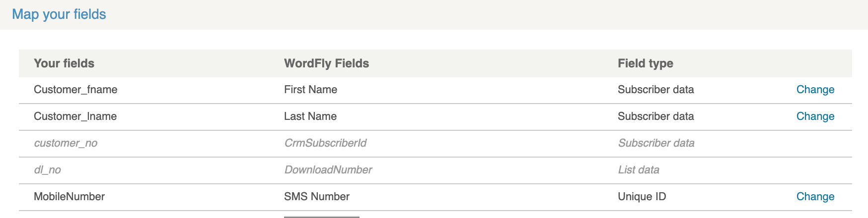Image resolution: width=868 pixels, height=218 pixels.
Task: Select the Last Name WordFly field
Action: [x=310, y=116]
